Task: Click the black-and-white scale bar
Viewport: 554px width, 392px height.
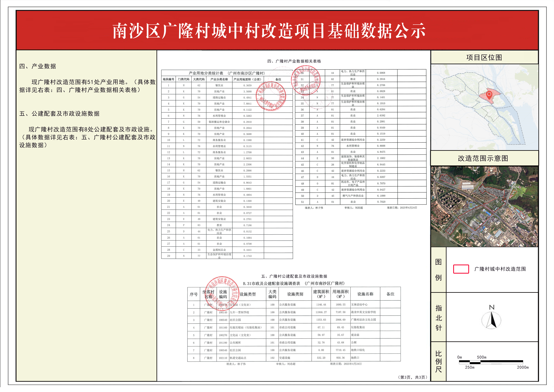Action: pos(491,362)
